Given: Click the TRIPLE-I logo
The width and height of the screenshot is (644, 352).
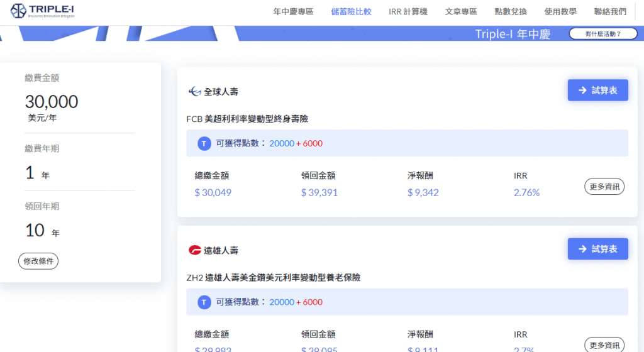Looking at the screenshot, I should pos(42,11).
